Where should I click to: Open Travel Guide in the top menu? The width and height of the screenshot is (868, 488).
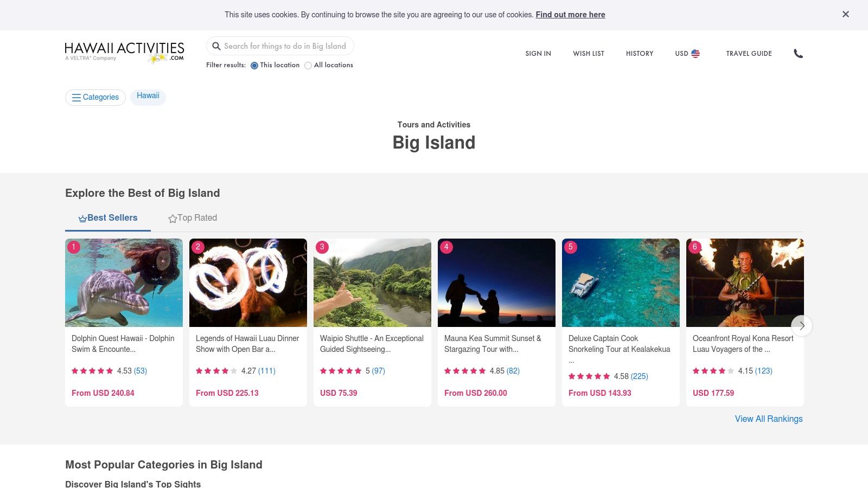point(749,54)
